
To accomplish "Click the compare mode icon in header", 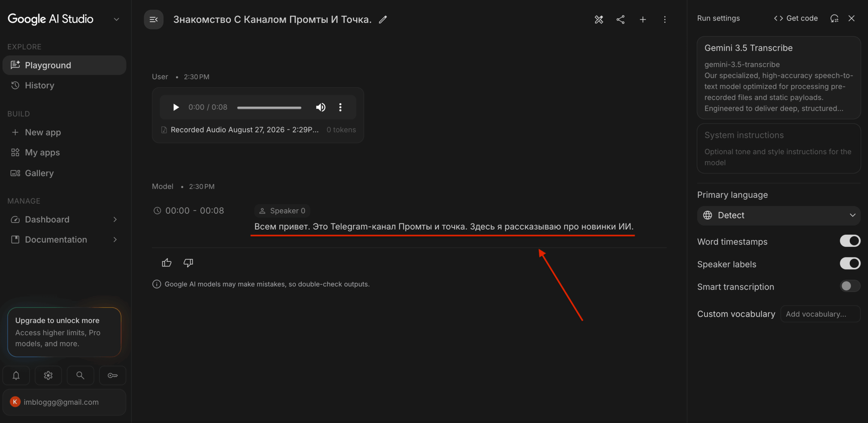I will (x=599, y=20).
